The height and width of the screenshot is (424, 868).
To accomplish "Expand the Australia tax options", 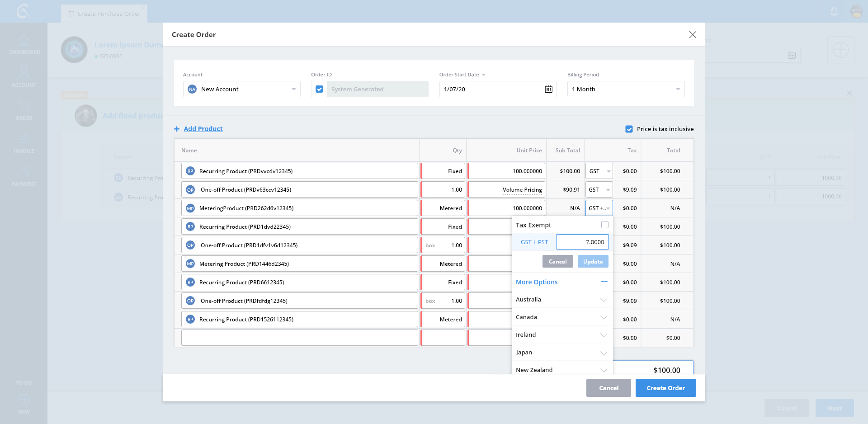I will 604,300.
